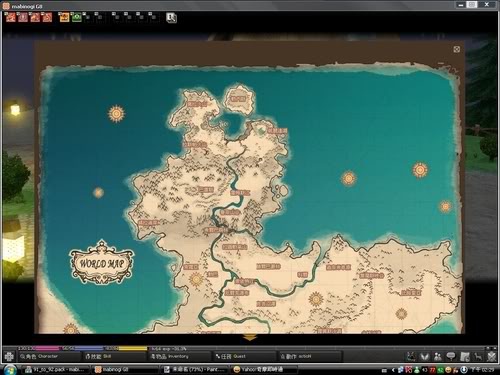Click the chat bubble icon
This screenshot has height=375, width=500.
coord(451,356)
